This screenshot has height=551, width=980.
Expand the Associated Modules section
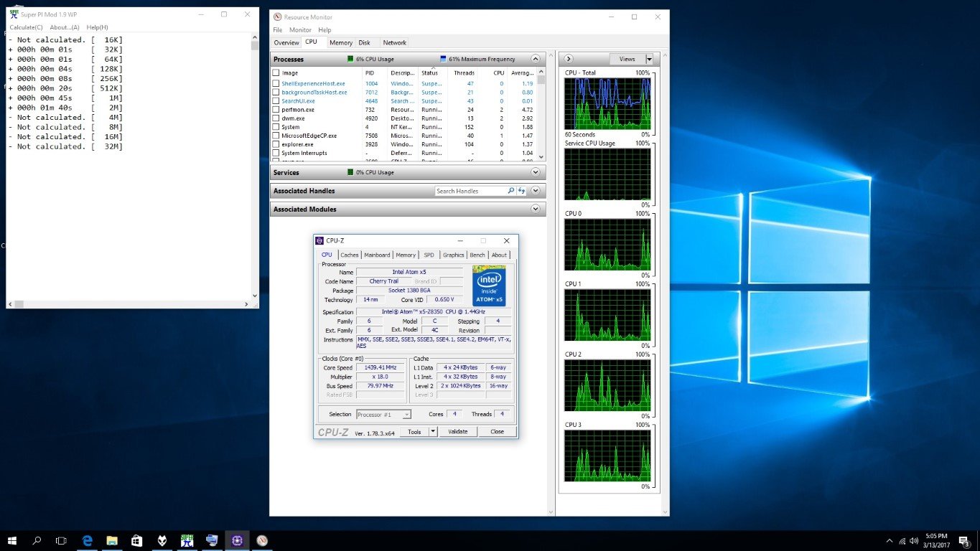(535, 209)
